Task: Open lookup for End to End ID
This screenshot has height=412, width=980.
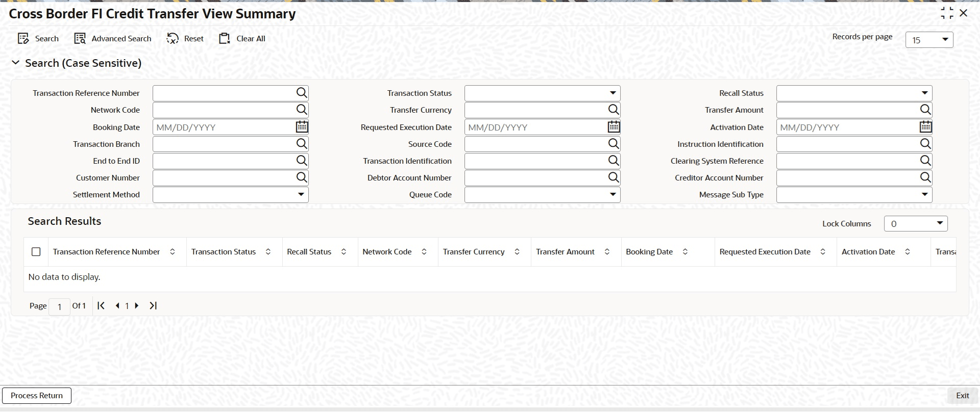Action: (x=302, y=161)
